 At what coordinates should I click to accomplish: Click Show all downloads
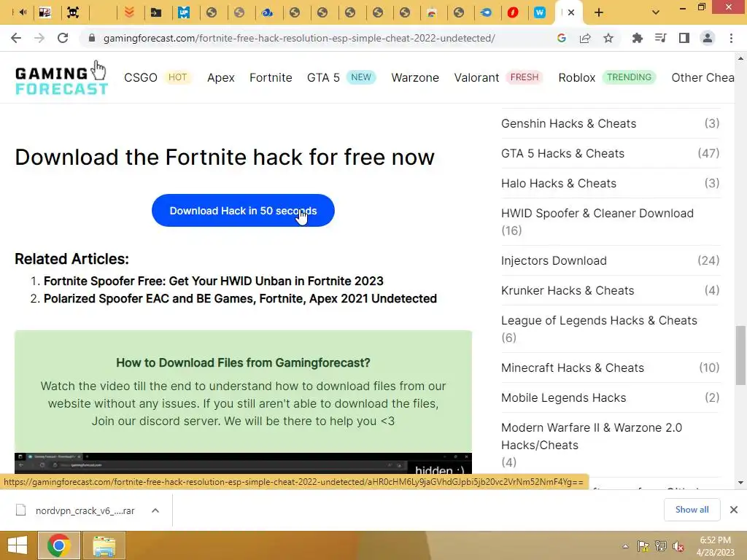[x=692, y=510]
